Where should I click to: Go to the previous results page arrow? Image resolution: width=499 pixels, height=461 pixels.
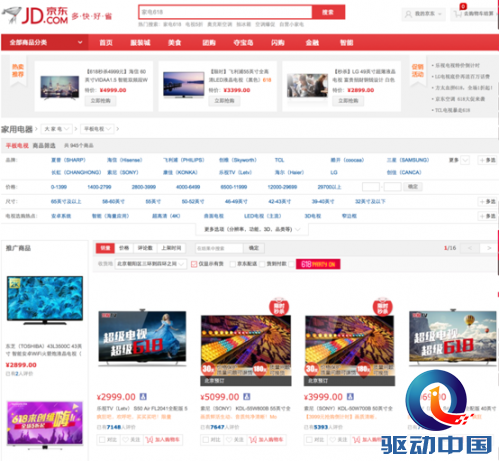click(470, 248)
